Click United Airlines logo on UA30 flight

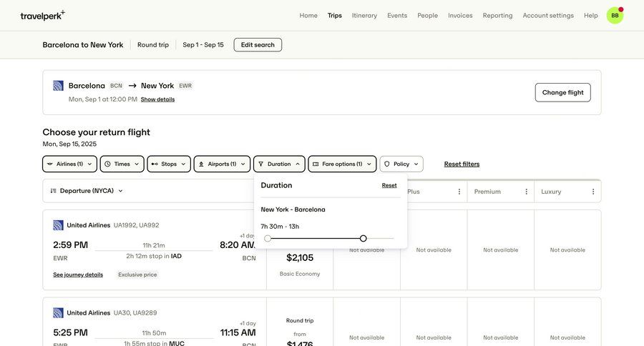[59, 313]
